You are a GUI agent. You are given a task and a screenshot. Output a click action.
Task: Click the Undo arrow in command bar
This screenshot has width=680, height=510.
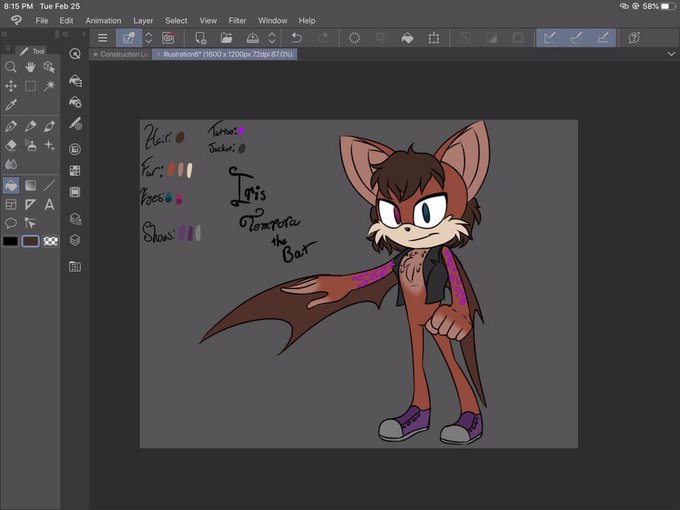297,38
